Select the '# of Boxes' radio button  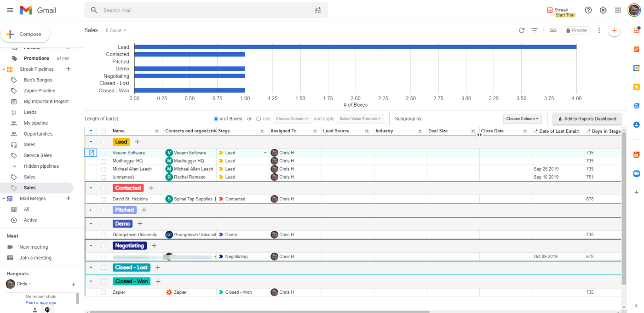(x=216, y=119)
